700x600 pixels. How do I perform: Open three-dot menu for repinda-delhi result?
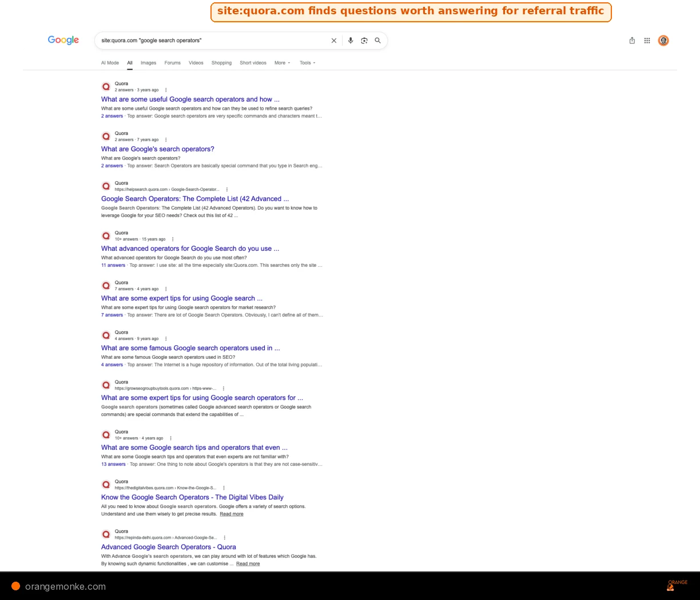click(x=225, y=537)
